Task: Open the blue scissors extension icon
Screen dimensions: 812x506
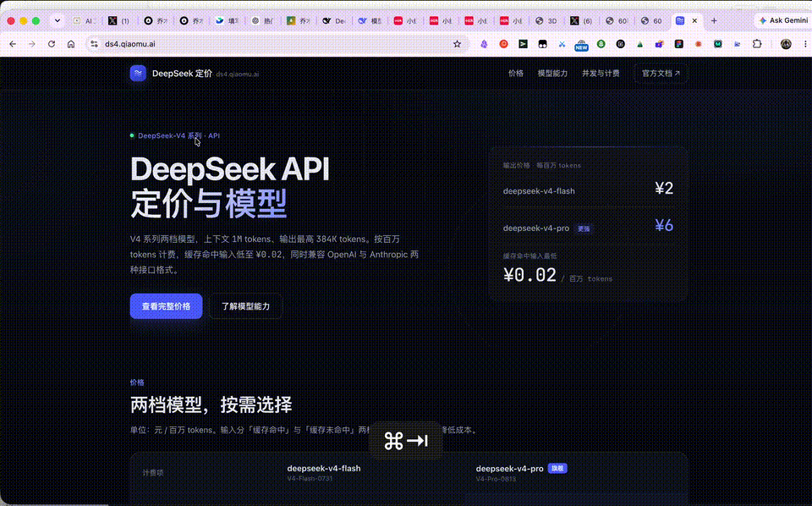Action: [x=562, y=44]
